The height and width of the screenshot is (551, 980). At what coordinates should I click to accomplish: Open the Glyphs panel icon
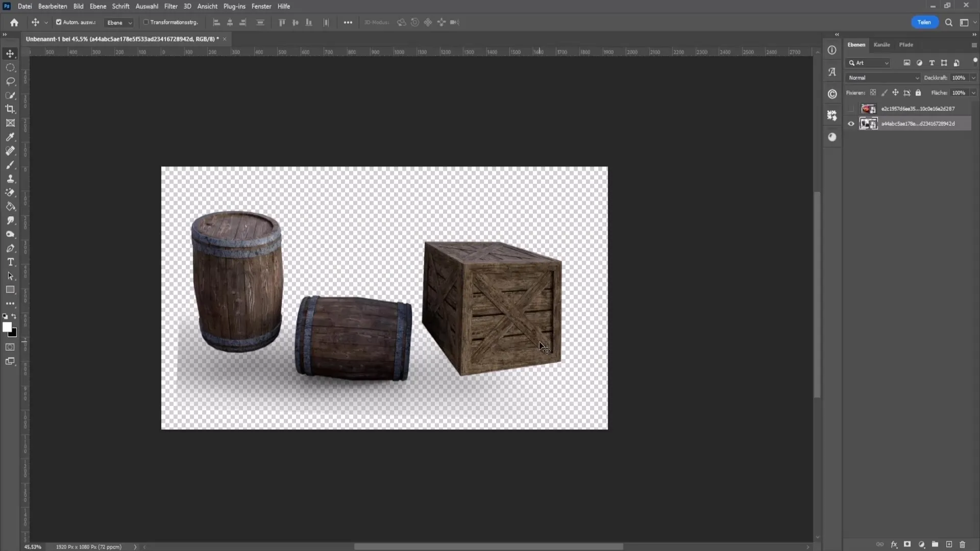click(x=832, y=72)
